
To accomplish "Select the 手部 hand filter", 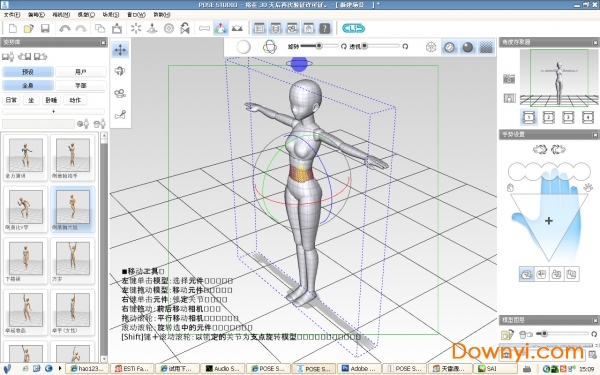I will point(81,85).
